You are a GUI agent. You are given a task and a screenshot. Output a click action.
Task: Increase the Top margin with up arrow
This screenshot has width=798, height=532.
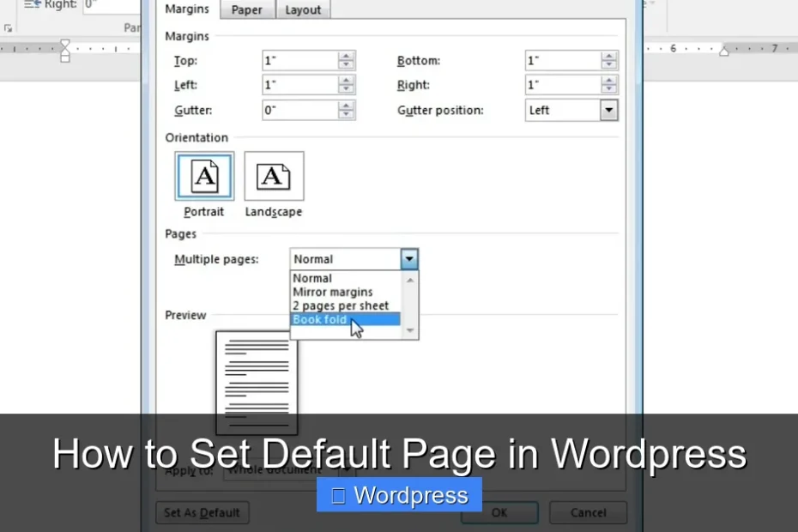point(346,56)
